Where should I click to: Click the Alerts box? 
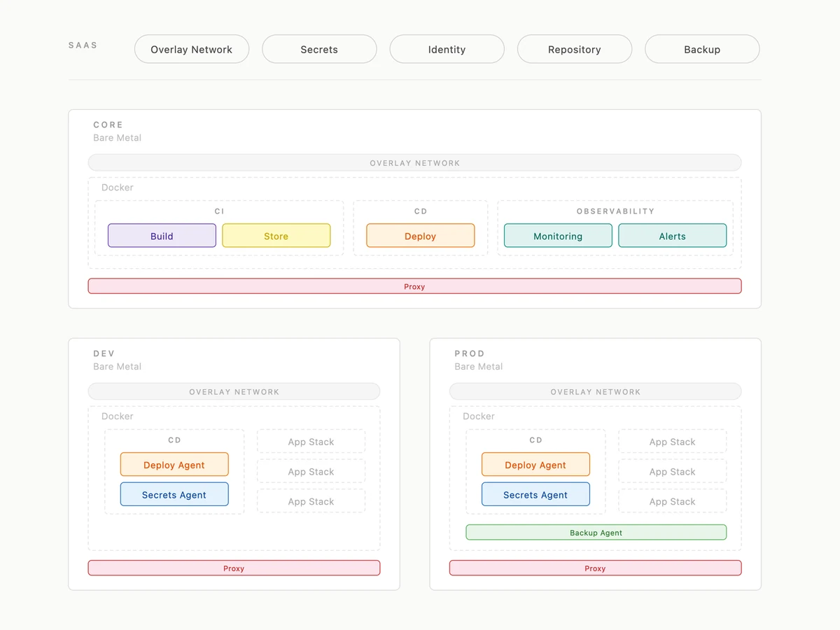pos(672,236)
